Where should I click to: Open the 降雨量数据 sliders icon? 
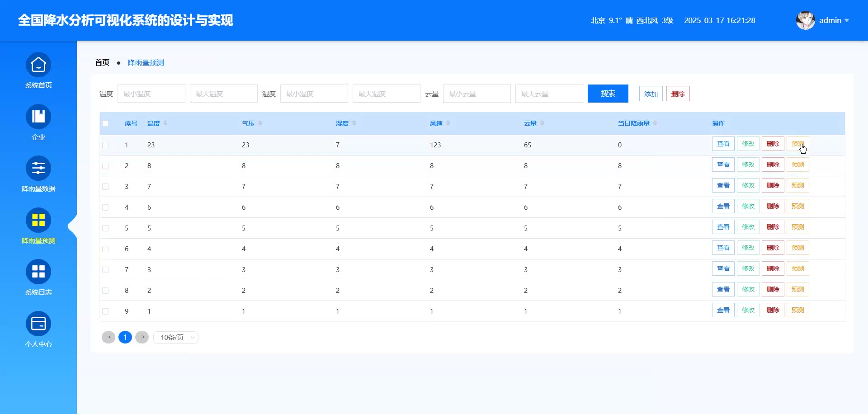tap(38, 169)
